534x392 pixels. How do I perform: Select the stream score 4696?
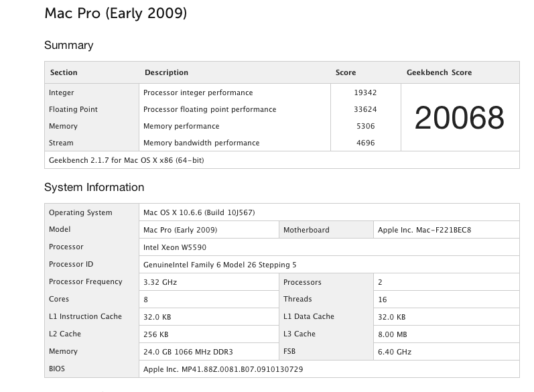pos(366,143)
